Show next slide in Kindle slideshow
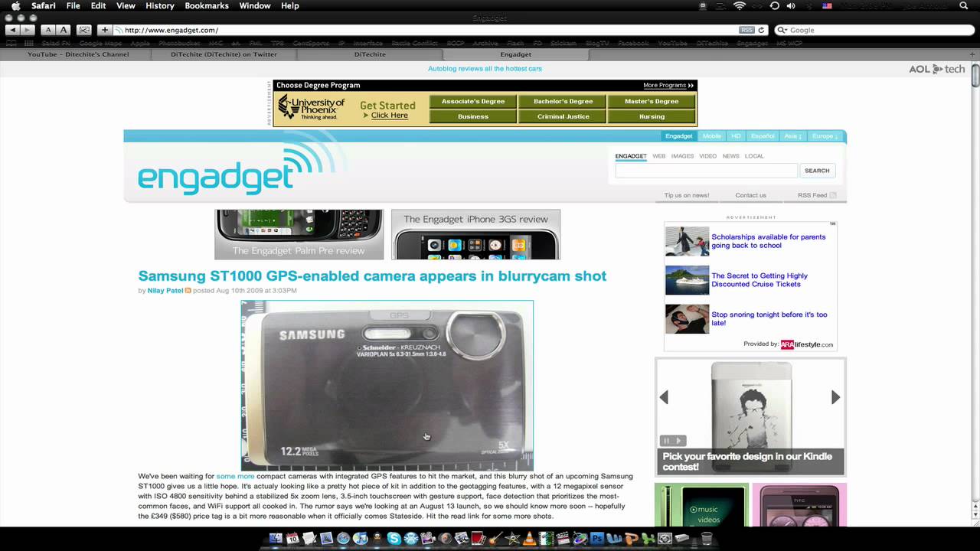 click(836, 397)
